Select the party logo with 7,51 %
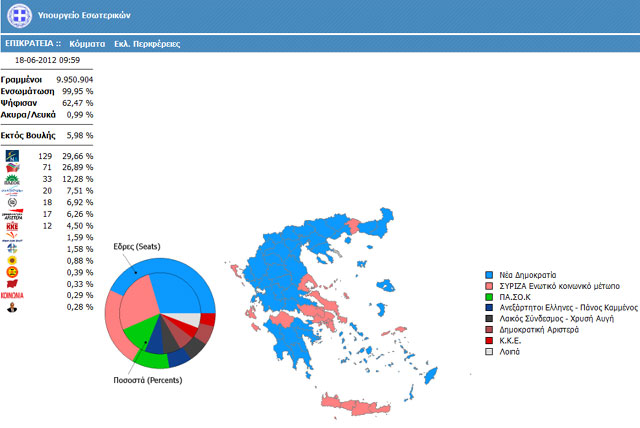The width and height of the screenshot is (640, 428). click(13, 190)
